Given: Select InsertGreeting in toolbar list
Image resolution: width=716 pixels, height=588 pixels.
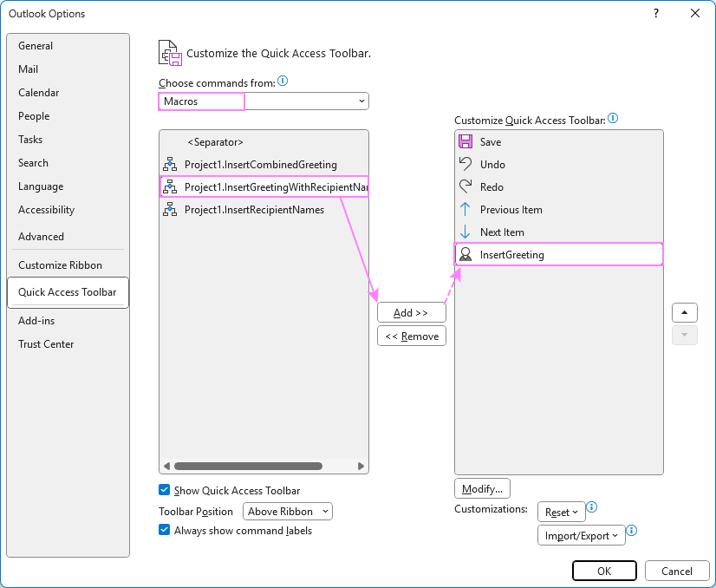Looking at the screenshot, I should [x=558, y=254].
